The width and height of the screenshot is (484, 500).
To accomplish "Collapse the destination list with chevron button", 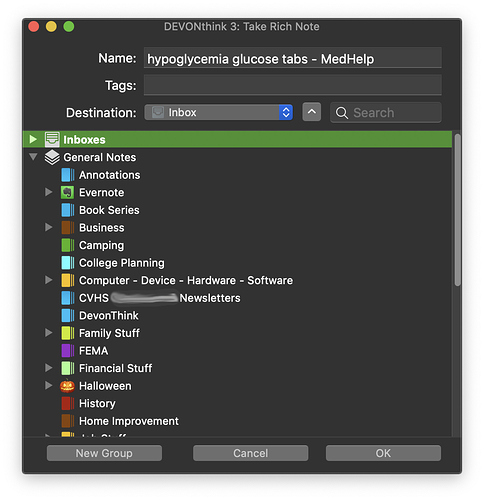I will tap(312, 112).
